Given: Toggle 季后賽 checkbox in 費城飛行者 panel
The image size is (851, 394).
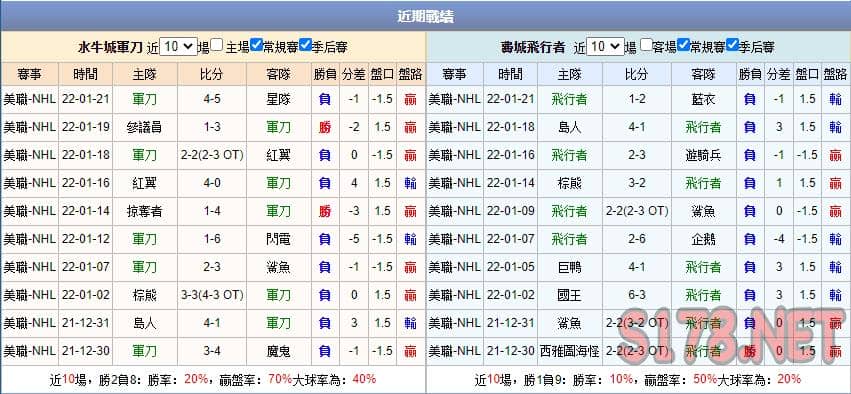Looking at the screenshot, I should pos(732,45).
